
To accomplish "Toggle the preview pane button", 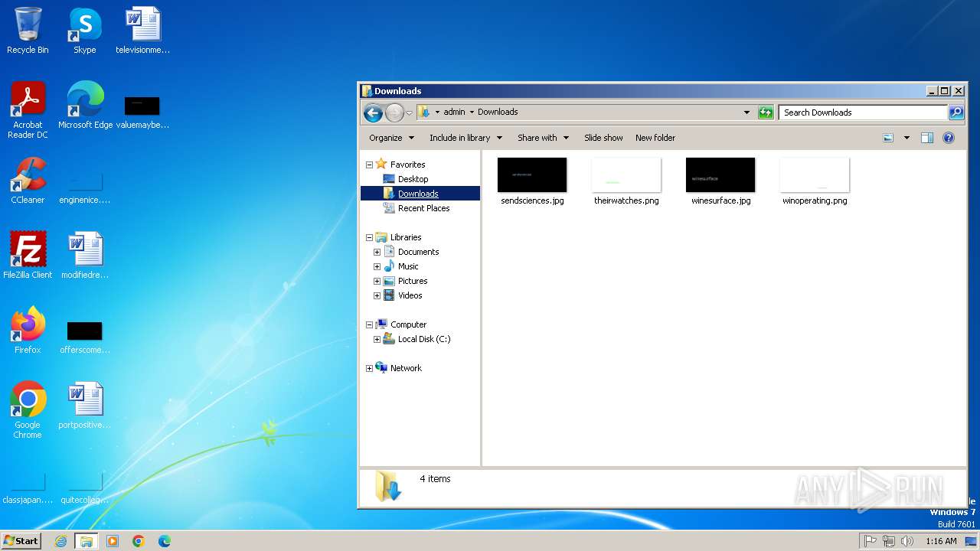I will 927,138.
